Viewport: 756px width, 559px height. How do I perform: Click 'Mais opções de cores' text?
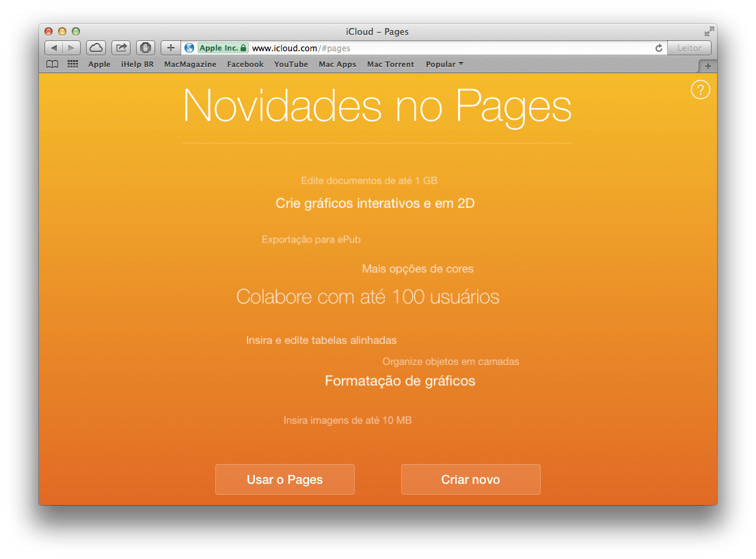tap(418, 269)
